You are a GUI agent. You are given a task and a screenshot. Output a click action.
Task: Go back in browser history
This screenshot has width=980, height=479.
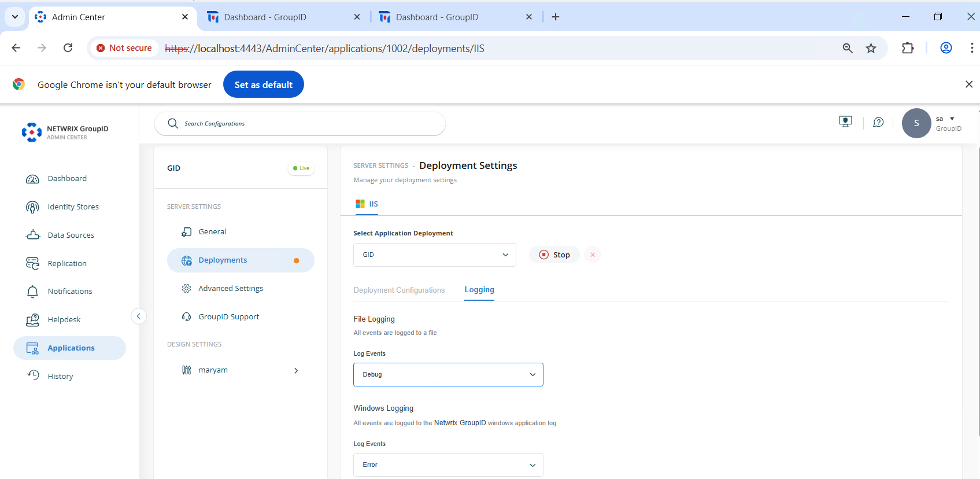pos(16,48)
